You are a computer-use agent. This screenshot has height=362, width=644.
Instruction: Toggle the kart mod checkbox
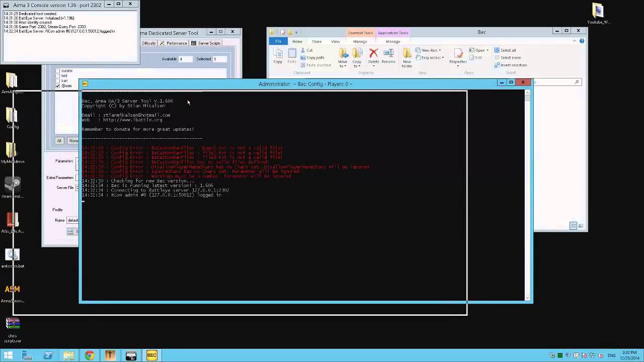tap(58, 81)
